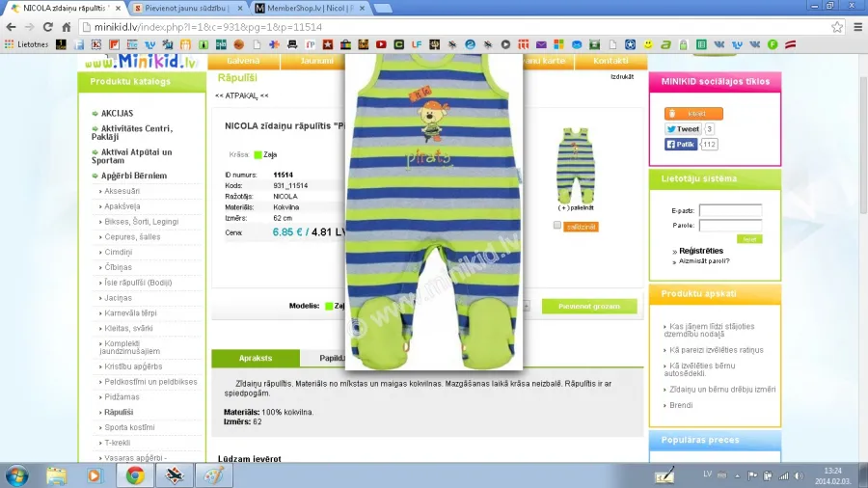Open the volume speaker tray icon
This screenshot has height=488, width=868.
click(x=799, y=475)
